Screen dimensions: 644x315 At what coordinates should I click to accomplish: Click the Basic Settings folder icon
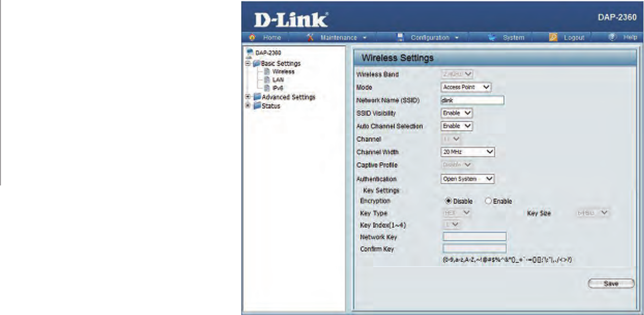click(257, 63)
